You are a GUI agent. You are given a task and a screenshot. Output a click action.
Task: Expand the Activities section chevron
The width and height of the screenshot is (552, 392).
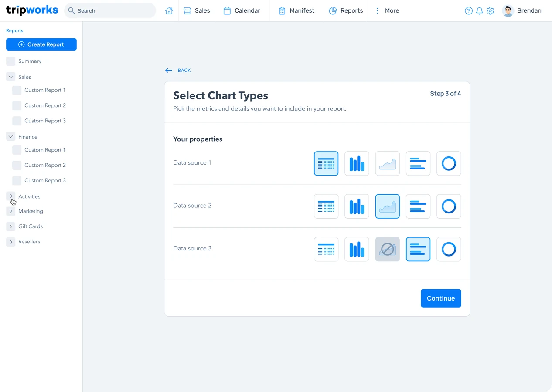(11, 196)
